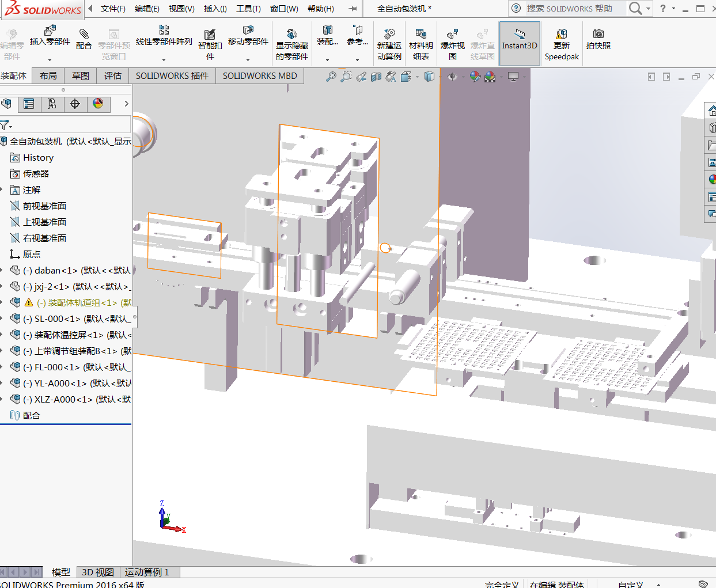Click the Edit Appearance color-ball icon
Image resolution: width=716 pixels, height=588 pixels.
coord(475,77)
